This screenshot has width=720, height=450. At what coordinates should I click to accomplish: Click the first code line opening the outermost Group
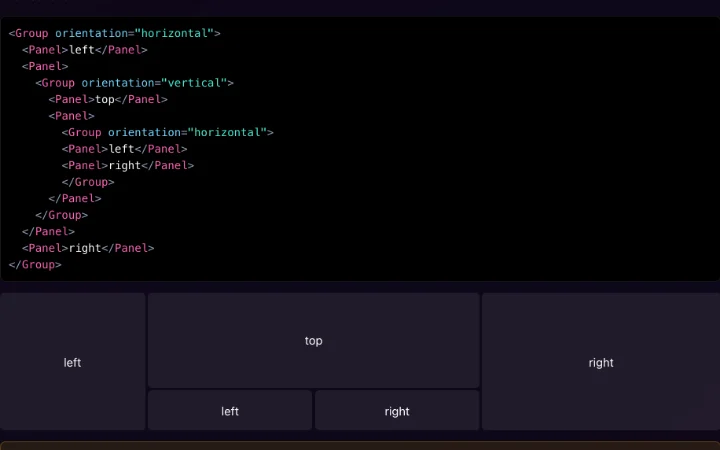[114, 33]
